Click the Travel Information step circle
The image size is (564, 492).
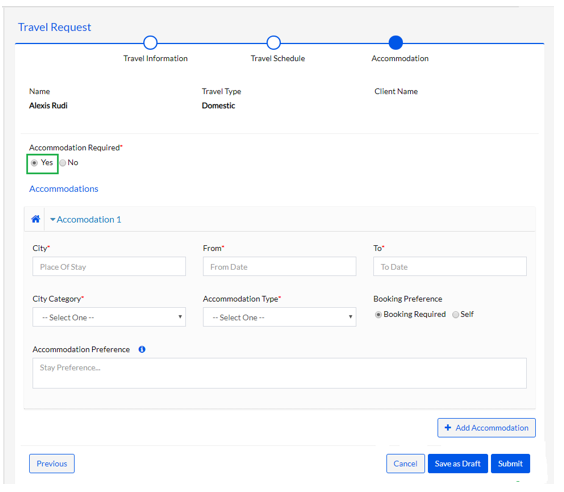(150, 43)
